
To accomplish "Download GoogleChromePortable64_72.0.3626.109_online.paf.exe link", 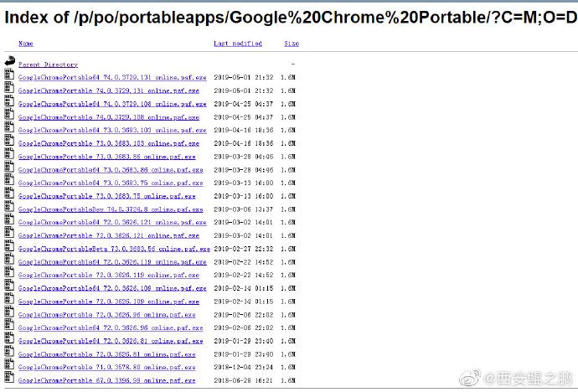I will 112,288.
